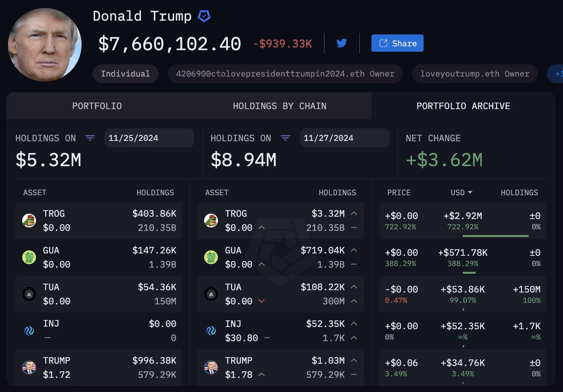Click the $30.80 INJ price

click(x=242, y=338)
